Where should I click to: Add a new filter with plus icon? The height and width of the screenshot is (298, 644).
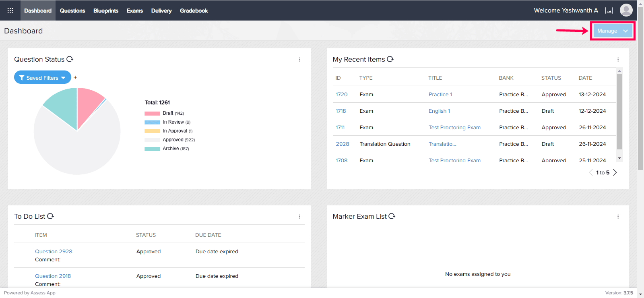[75, 77]
